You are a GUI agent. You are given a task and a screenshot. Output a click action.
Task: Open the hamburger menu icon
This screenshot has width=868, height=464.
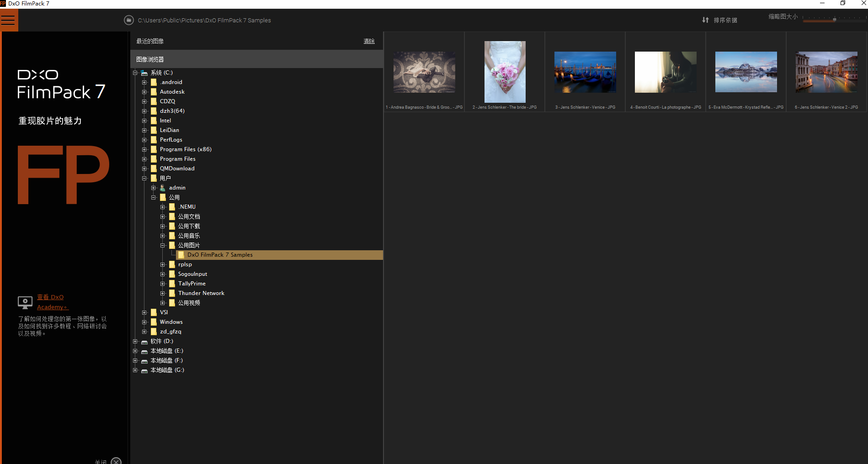[8, 21]
